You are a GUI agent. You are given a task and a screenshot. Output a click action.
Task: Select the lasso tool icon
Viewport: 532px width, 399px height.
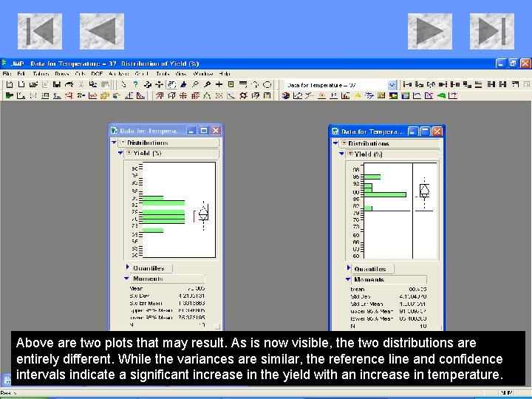coord(195,84)
